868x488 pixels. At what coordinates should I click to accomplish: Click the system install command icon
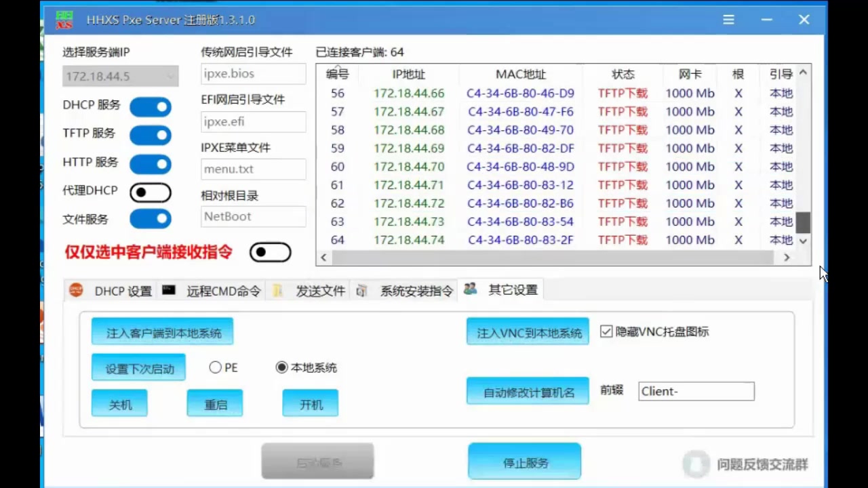point(362,291)
